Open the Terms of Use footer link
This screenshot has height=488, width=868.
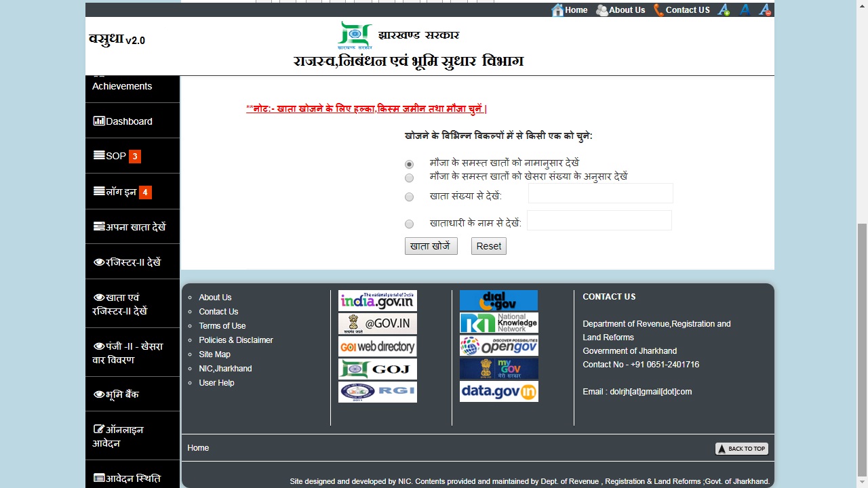(x=222, y=326)
